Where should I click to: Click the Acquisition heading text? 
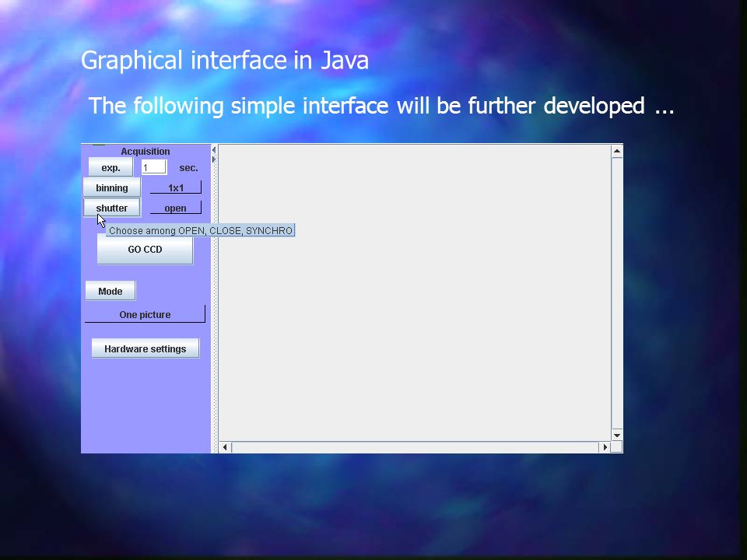coord(146,152)
